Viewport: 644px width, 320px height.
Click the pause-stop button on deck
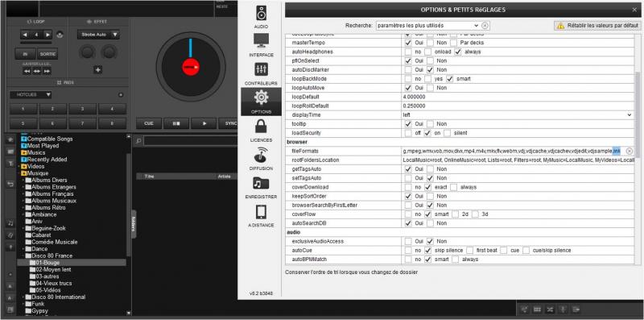coord(176,123)
